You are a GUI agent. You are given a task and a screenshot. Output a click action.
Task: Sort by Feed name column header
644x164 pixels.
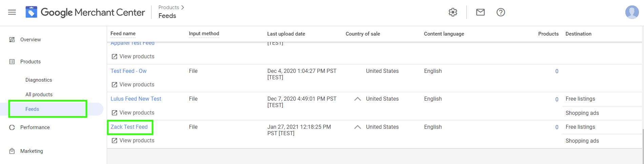[x=123, y=34]
